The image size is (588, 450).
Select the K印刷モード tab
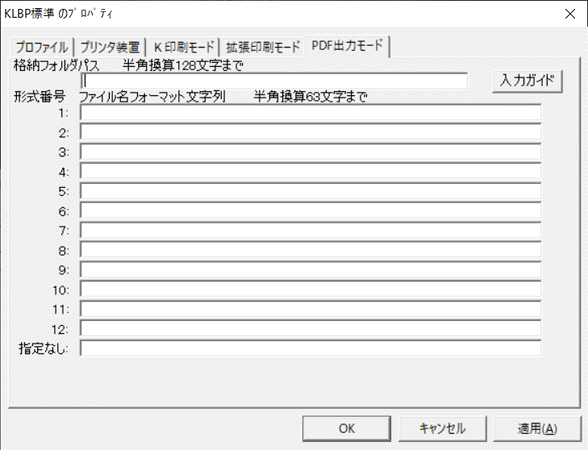tap(183, 48)
